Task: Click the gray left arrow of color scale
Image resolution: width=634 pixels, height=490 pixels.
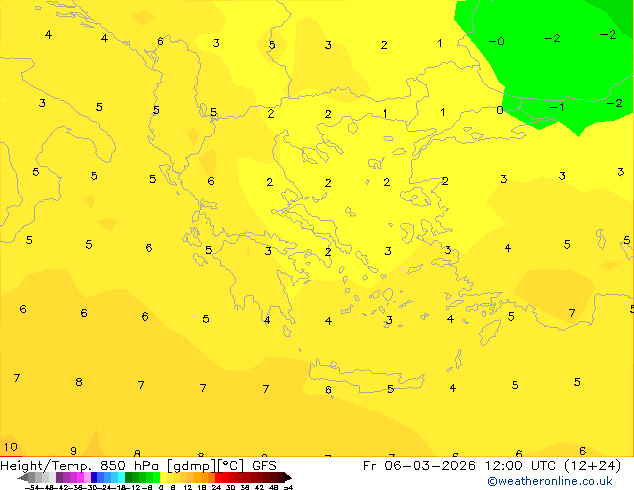Action: [x=22, y=478]
